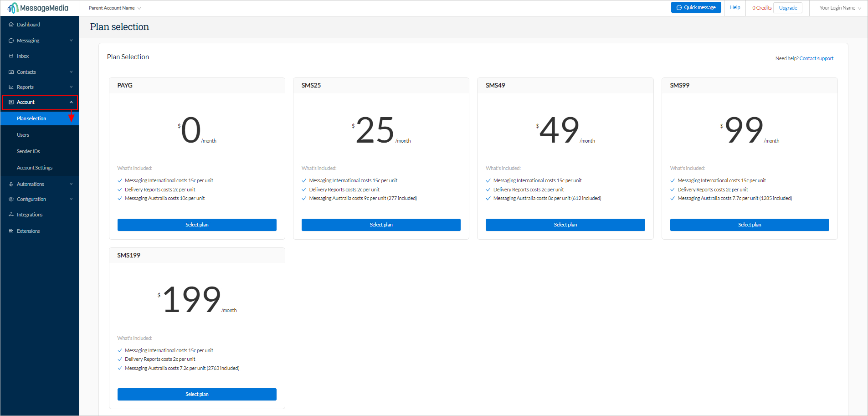Select the SMS99 plan
Viewport: 868px width, 416px height.
coord(750,225)
